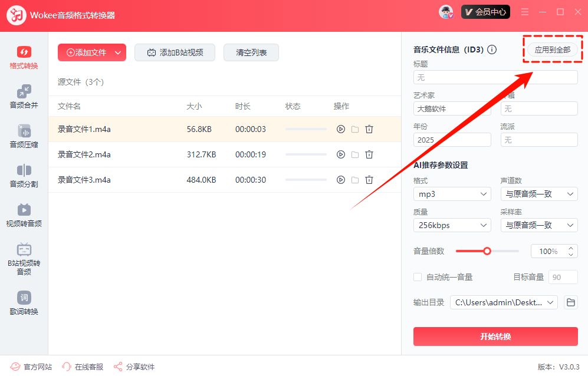Delete 录音文件1.m4a with trash icon

(x=369, y=129)
